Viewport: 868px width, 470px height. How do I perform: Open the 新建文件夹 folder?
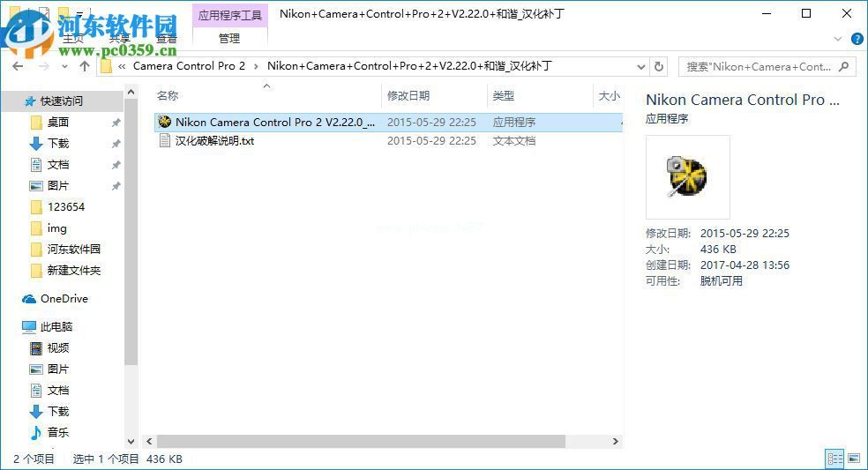pos(73,270)
